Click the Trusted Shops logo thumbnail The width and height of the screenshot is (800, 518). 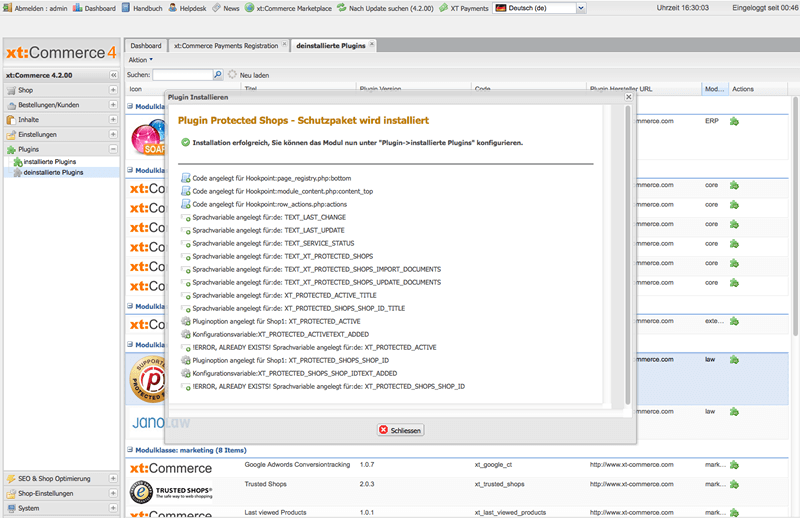(x=170, y=492)
